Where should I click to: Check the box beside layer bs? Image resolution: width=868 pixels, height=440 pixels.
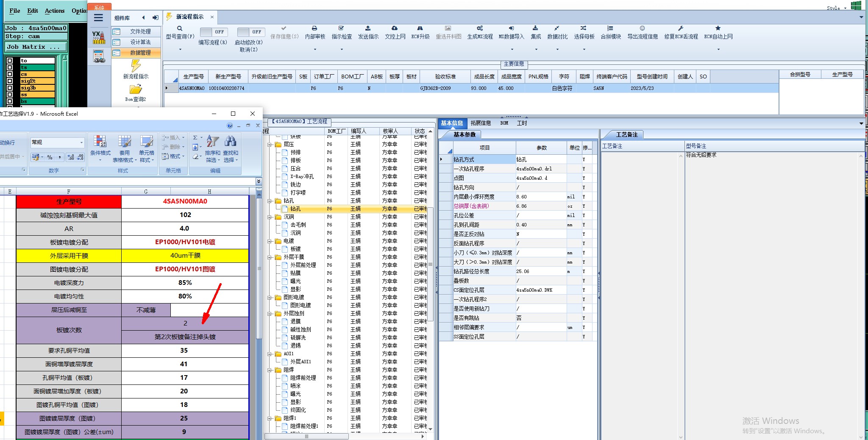point(10,101)
